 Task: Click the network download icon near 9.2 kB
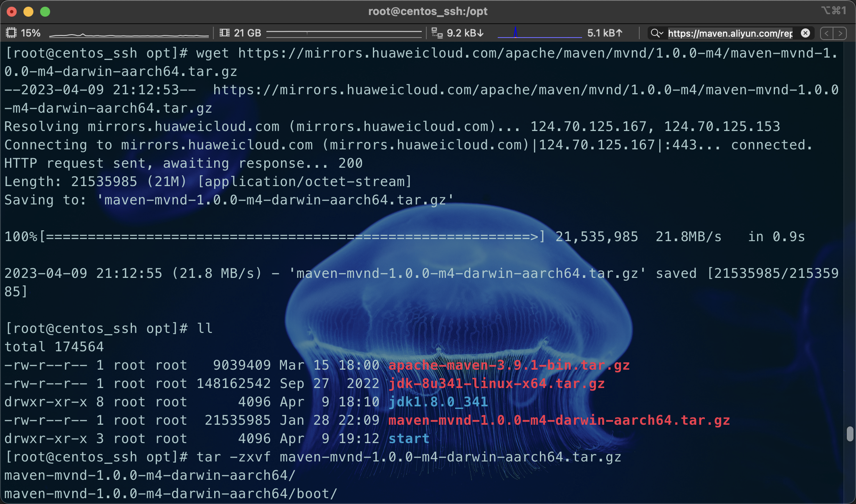(x=437, y=33)
